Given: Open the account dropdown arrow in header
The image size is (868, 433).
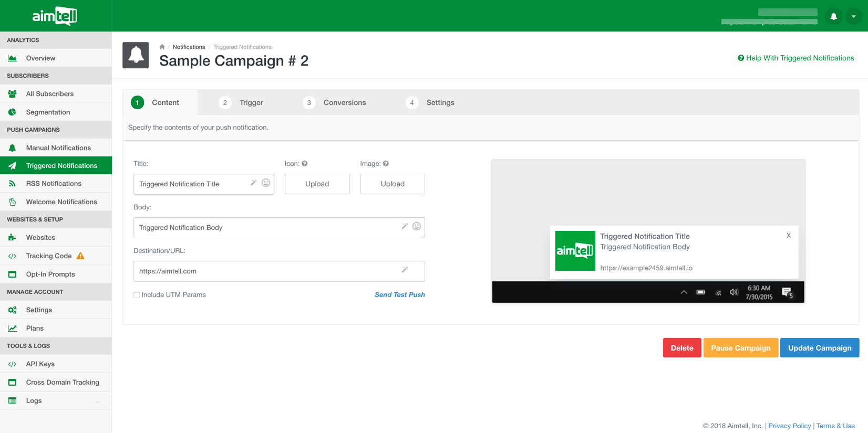Looking at the screenshot, I should pos(853,16).
